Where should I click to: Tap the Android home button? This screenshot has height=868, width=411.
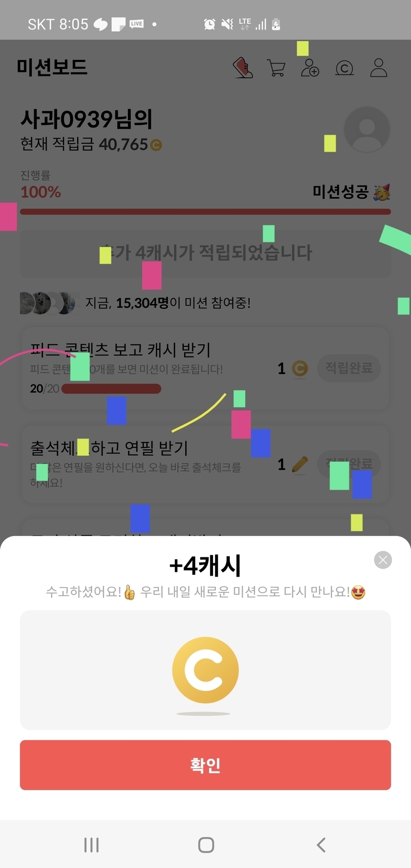[206, 845]
